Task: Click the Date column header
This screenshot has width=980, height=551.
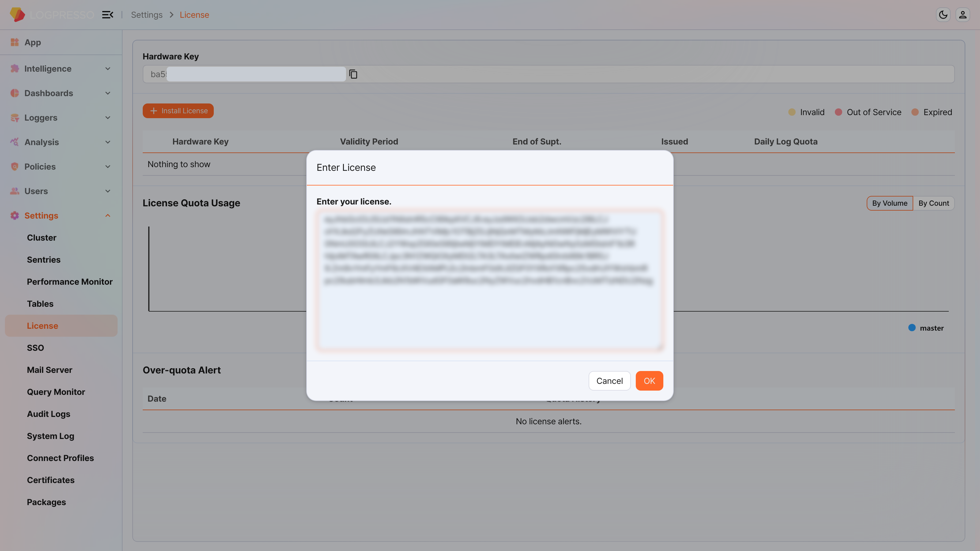Action: tap(157, 399)
